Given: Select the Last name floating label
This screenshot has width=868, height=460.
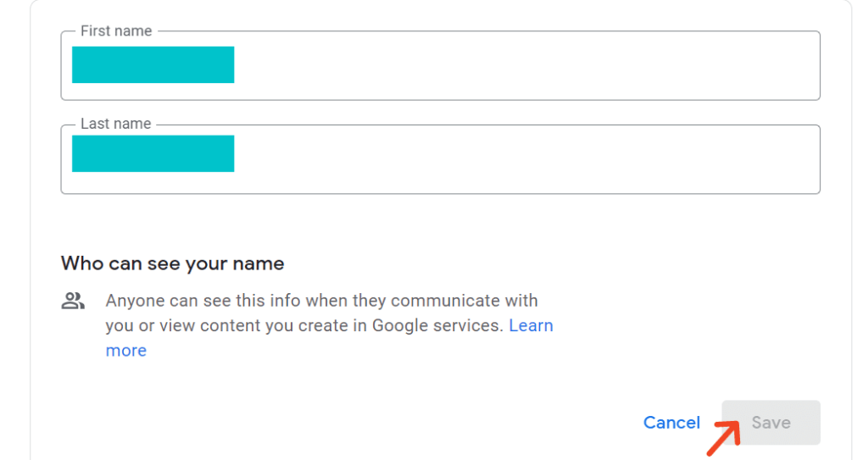Looking at the screenshot, I should pos(115,124).
